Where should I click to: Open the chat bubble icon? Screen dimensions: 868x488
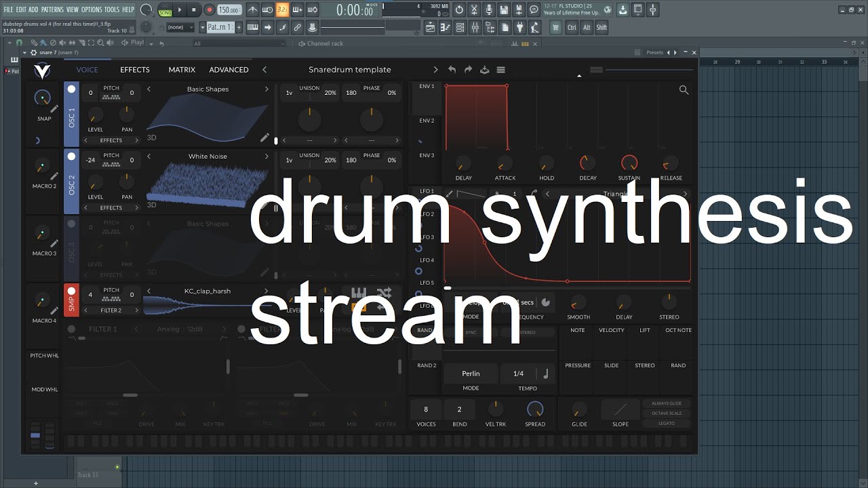click(534, 9)
